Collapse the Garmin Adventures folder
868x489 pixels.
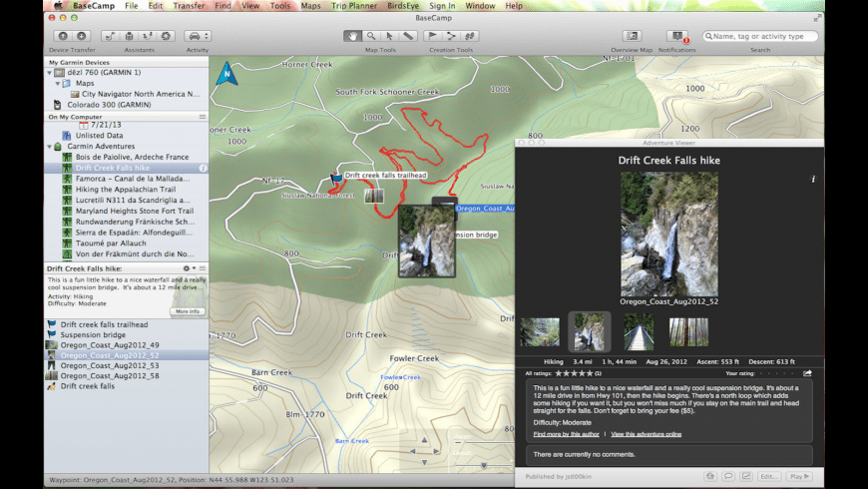(49, 147)
